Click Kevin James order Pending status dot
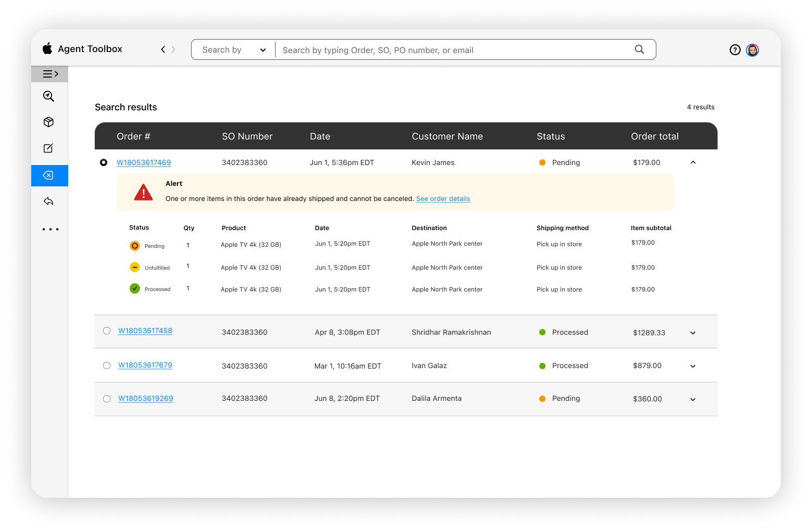Screen dimensions: 812x531 coord(542,162)
